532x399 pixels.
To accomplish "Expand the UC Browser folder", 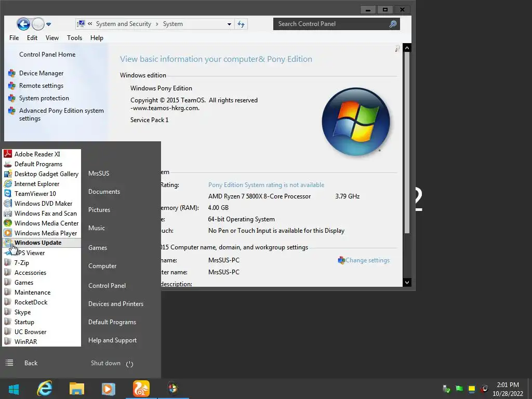I will [31, 332].
